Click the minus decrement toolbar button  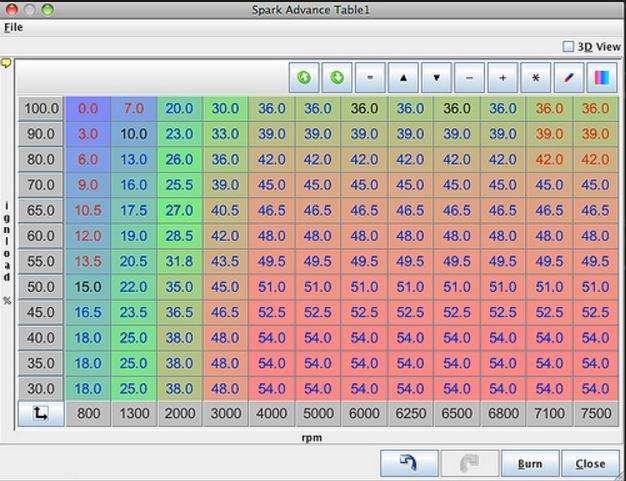469,77
